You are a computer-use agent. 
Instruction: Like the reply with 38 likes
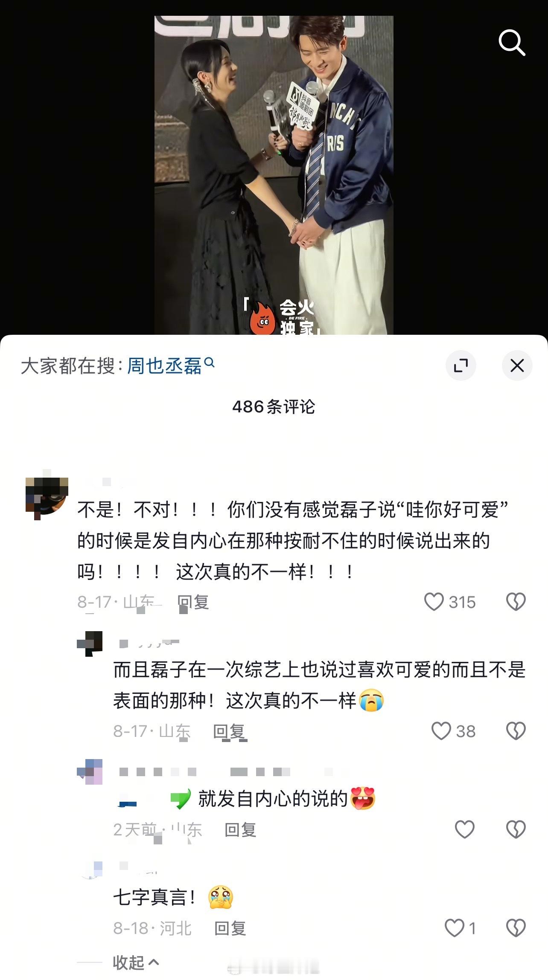coord(441,731)
